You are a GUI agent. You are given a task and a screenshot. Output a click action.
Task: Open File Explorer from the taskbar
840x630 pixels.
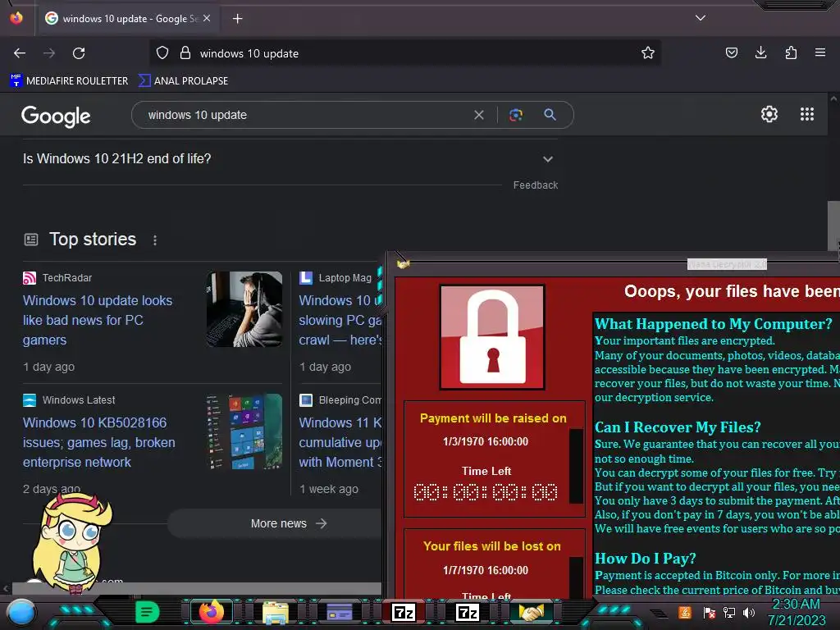point(276,612)
